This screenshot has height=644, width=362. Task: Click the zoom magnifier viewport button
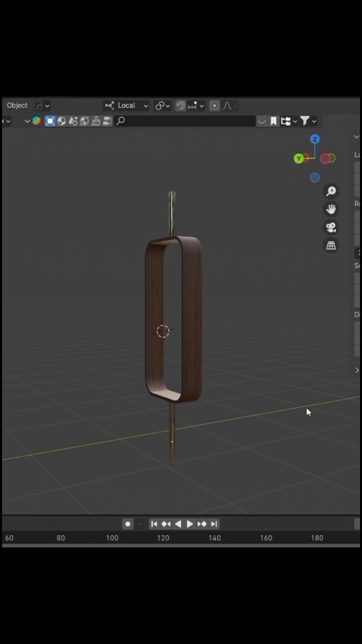coord(330,191)
